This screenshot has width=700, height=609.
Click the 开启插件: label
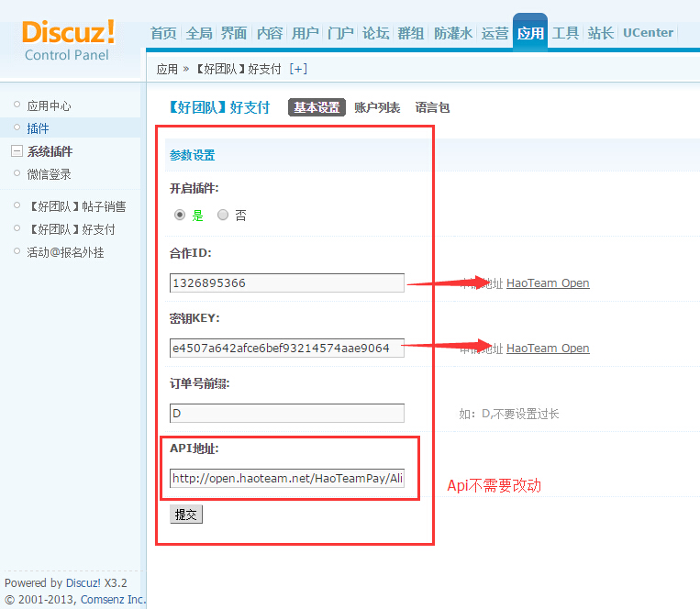pyautogui.click(x=194, y=188)
